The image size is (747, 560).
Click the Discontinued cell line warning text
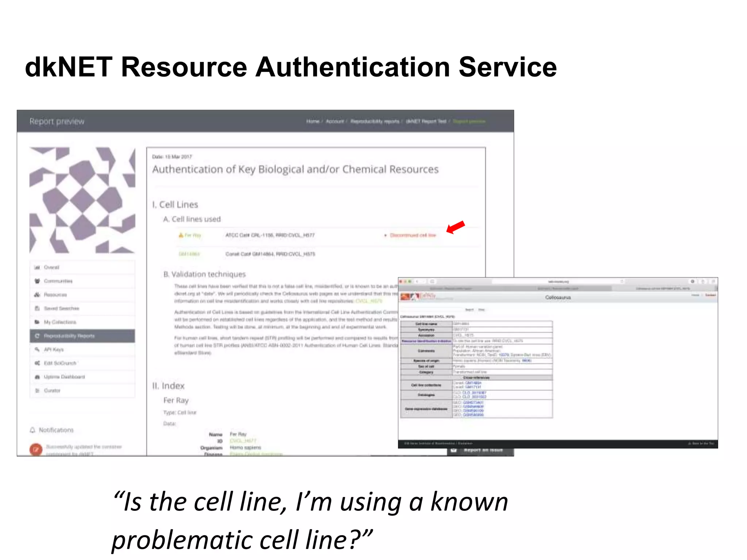pyautogui.click(x=413, y=235)
